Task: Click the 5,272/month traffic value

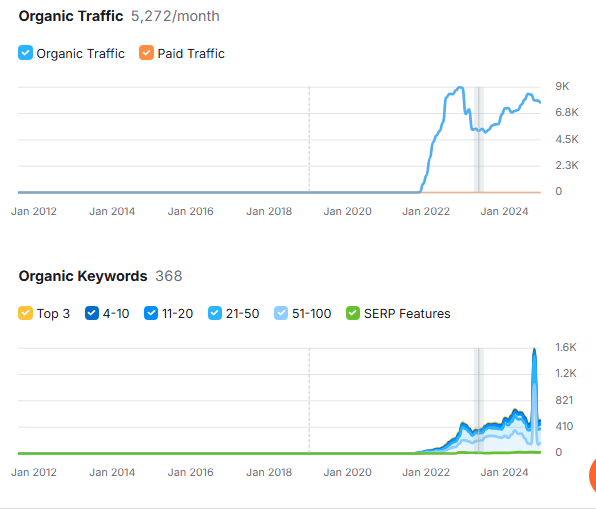Action: point(175,16)
